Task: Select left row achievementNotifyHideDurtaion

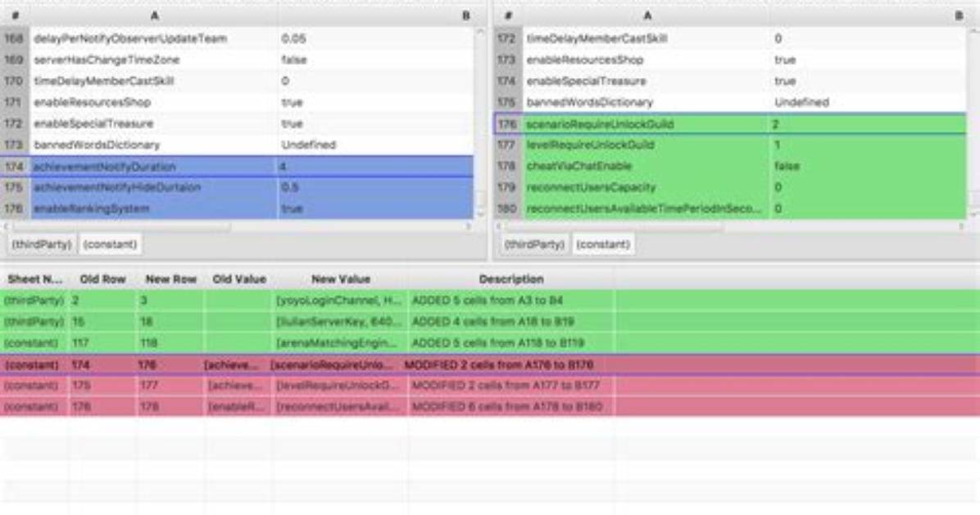Action: tap(237, 187)
